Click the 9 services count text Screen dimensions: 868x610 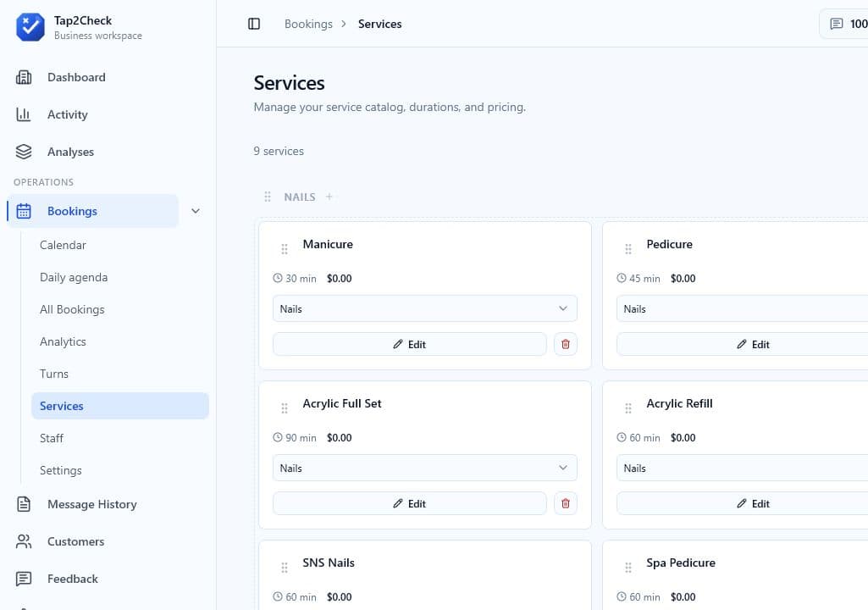click(279, 151)
